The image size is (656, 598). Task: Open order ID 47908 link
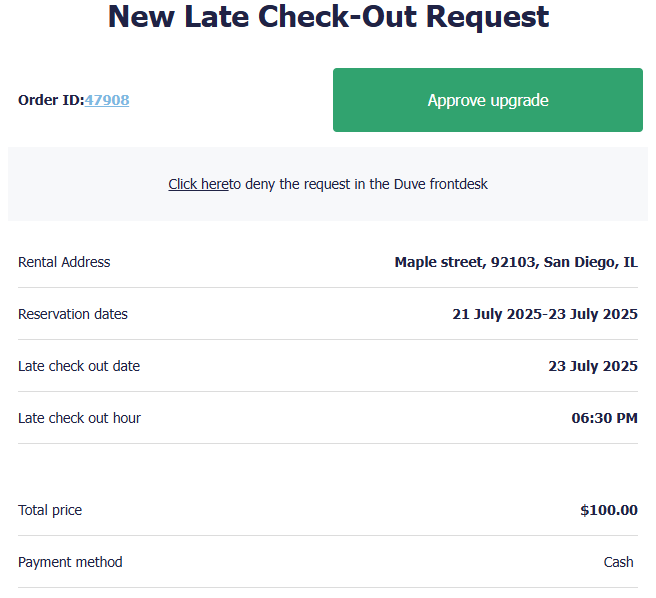[107, 100]
